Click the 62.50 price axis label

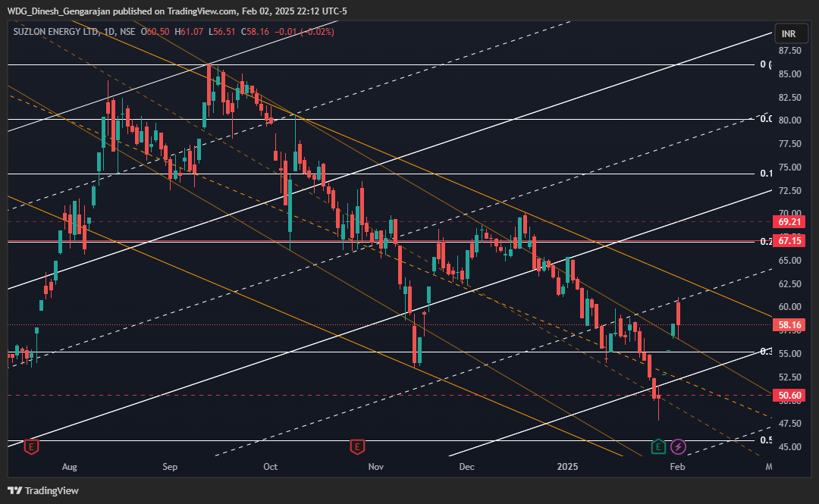pyautogui.click(x=789, y=283)
